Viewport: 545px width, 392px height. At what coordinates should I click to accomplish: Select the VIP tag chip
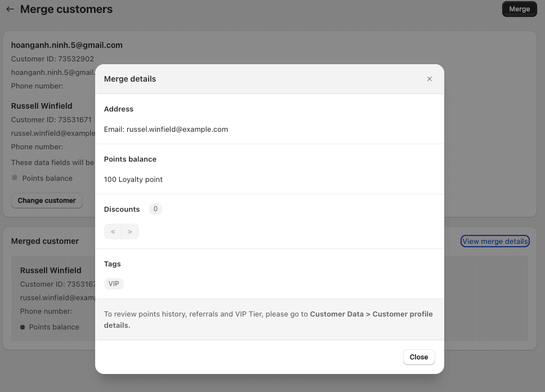point(114,284)
